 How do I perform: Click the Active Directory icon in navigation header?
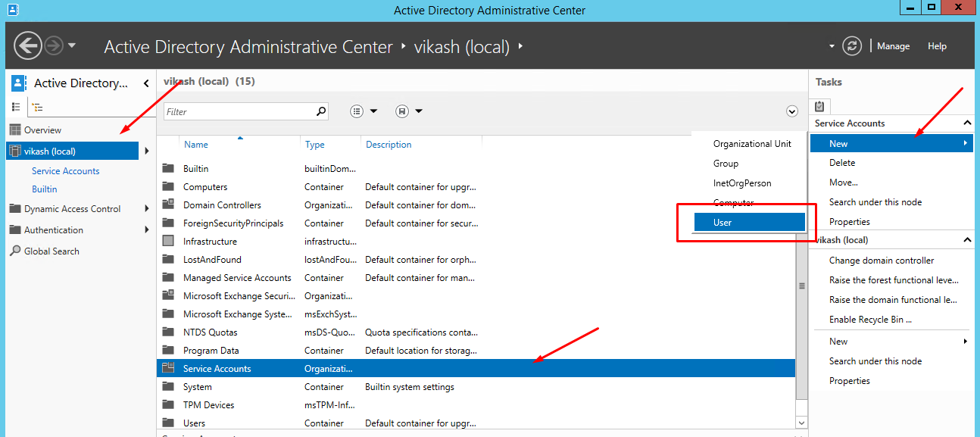coord(19,83)
